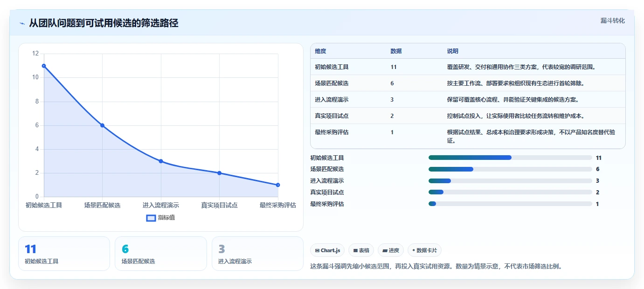This screenshot has height=289, width=644.
Task: Click the 维度 column header
Action: click(x=320, y=51)
